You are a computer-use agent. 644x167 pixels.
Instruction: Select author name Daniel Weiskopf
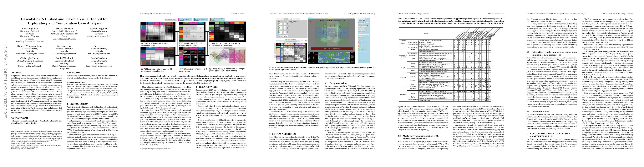[64, 58]
